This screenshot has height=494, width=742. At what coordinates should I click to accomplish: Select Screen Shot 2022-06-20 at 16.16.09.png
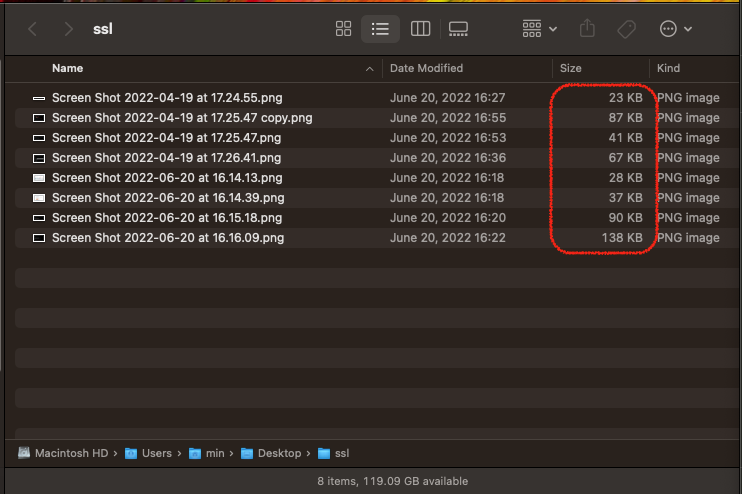(x=168, y=238)
